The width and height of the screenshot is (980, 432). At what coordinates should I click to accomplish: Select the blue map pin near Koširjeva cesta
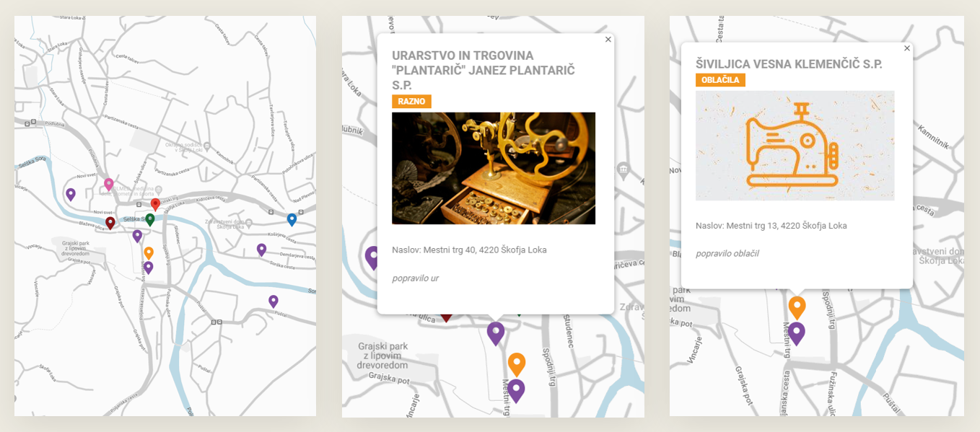pos(292,219)
